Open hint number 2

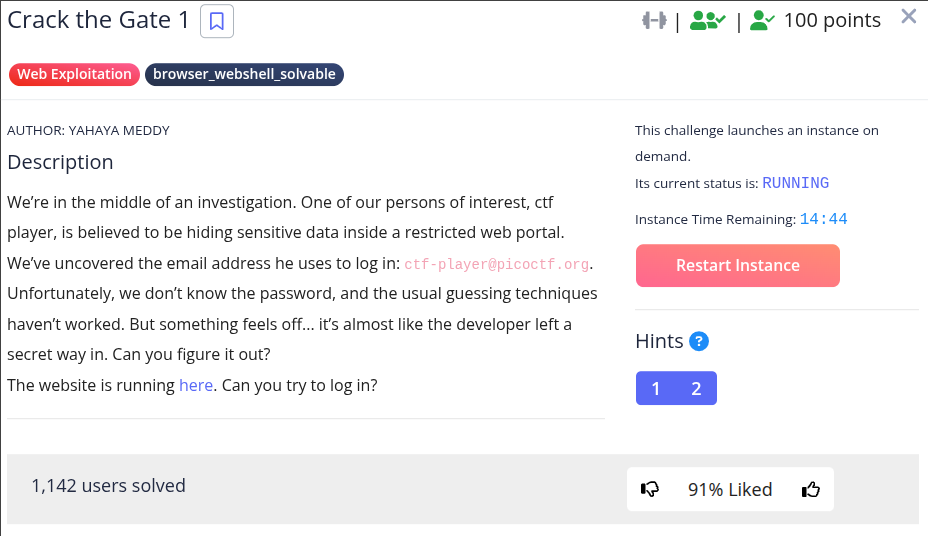pyautogui.click(x=697, y=389)
